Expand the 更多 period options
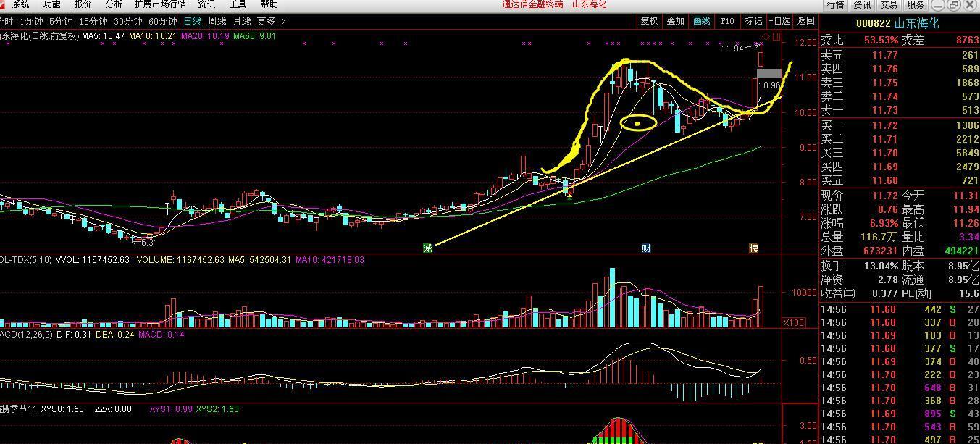The image size is (980, 444). click(271, 22)
